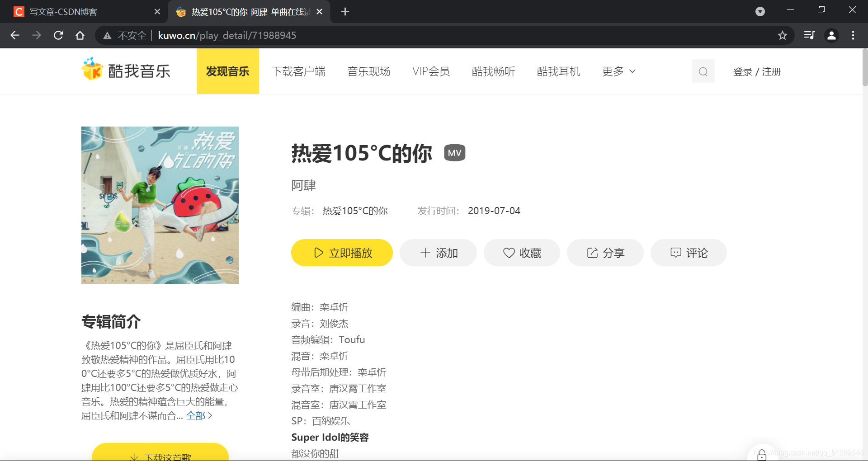Click the address bar URL

[x=227, y=35]
